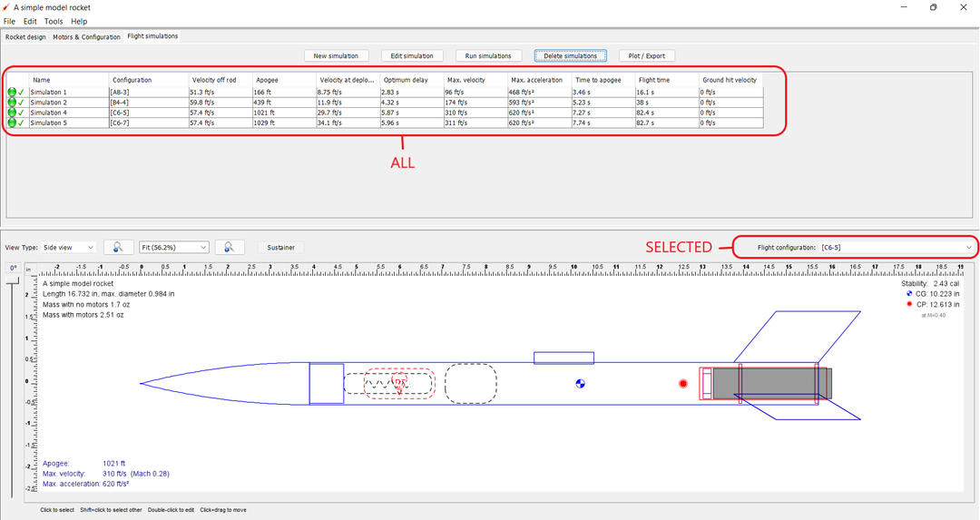
Task: Toggle the Sustainer stage button
Action: 280,247
